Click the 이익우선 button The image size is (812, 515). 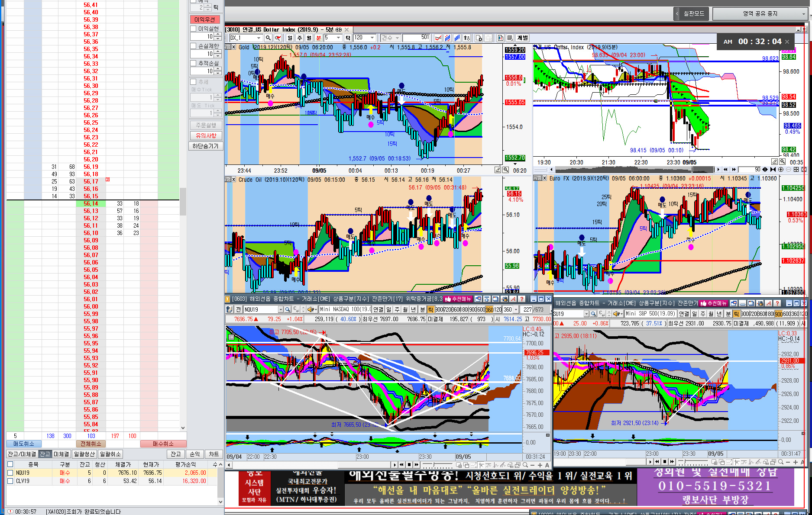[205, 19]
